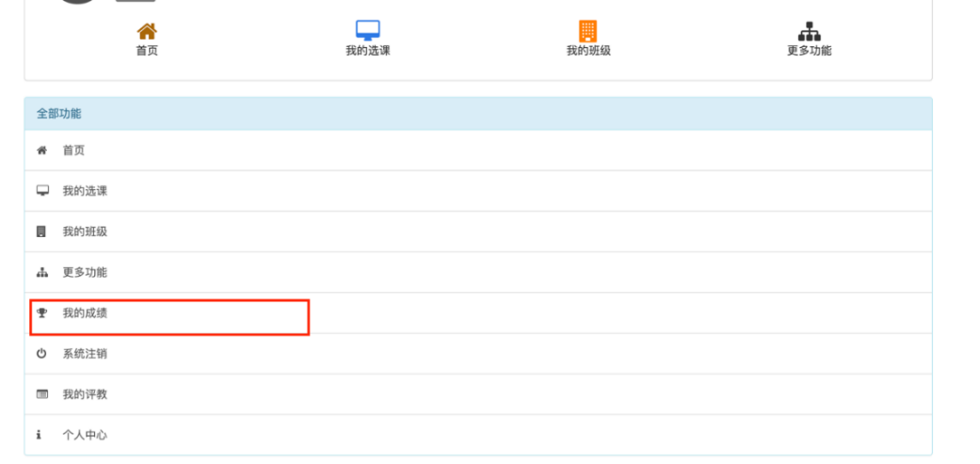The width and height of the screenshot is (980, 464).
Task: Select 我的选课 label in the top navigation
Action: pos(367,51)
